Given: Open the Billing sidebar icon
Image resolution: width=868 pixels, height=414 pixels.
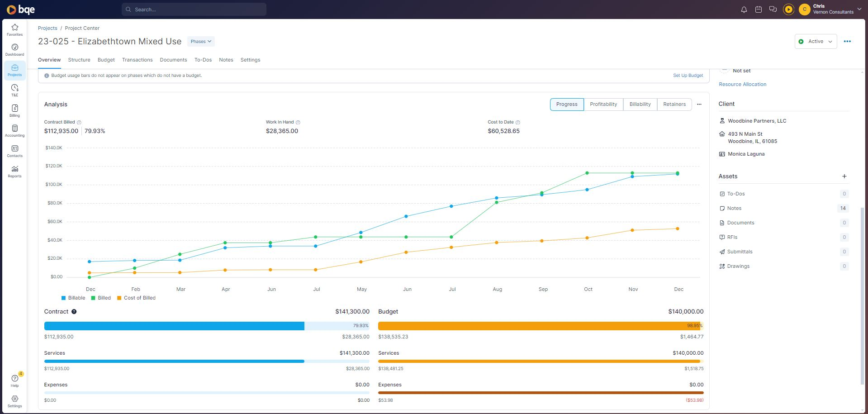Looking at the screenshot, I should coord(14,111).
